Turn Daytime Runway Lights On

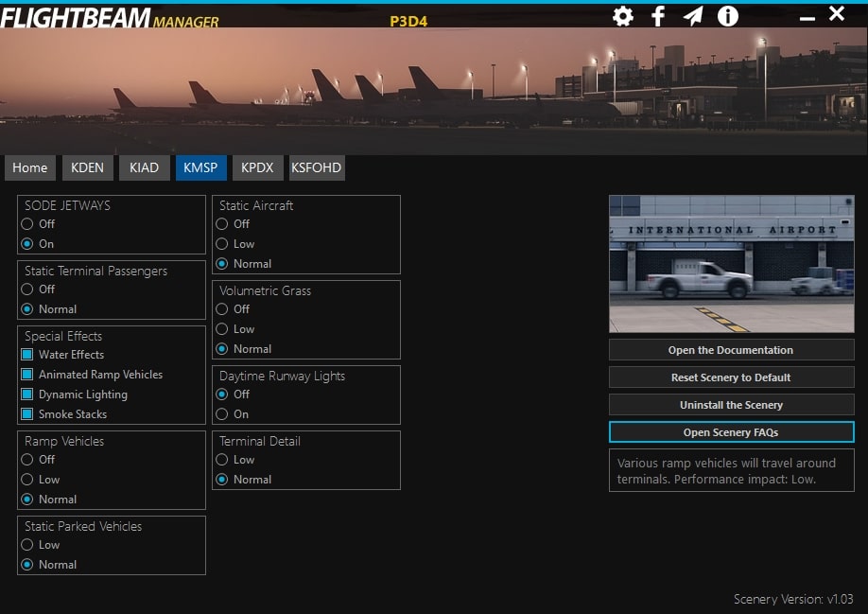point(222,414)
